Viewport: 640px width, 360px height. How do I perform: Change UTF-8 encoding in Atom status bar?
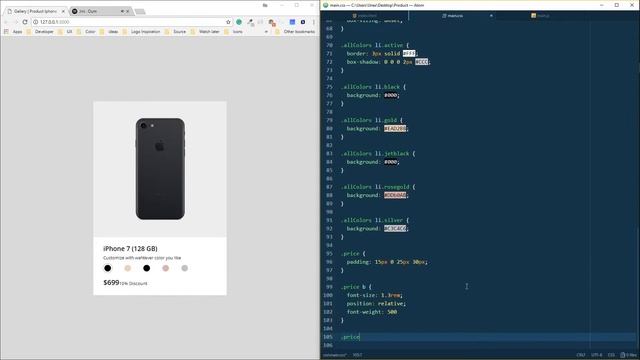596,355
